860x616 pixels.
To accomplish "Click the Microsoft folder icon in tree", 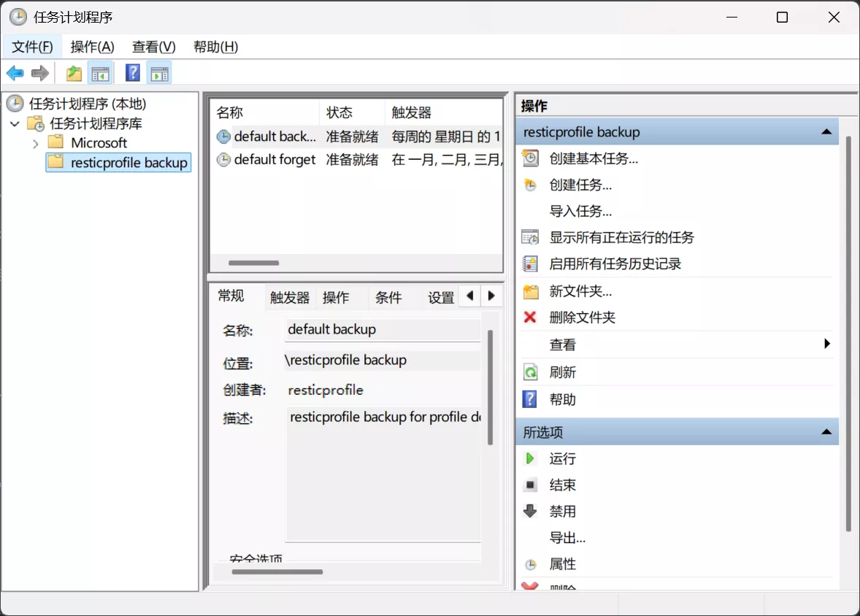I will (56, 142).
